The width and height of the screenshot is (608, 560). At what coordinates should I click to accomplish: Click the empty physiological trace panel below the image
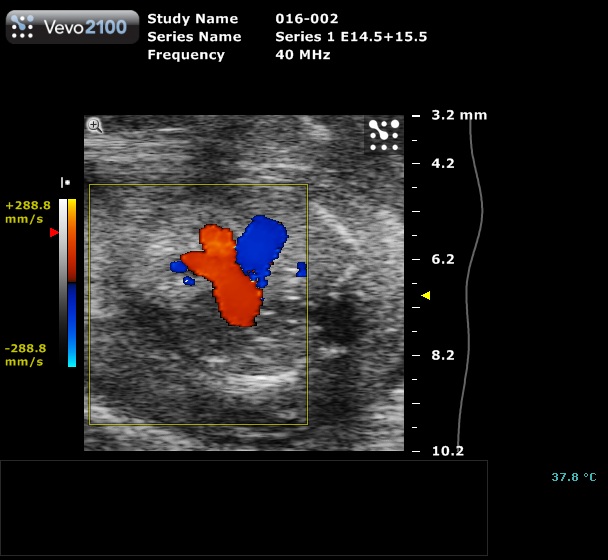click(244, 508)
